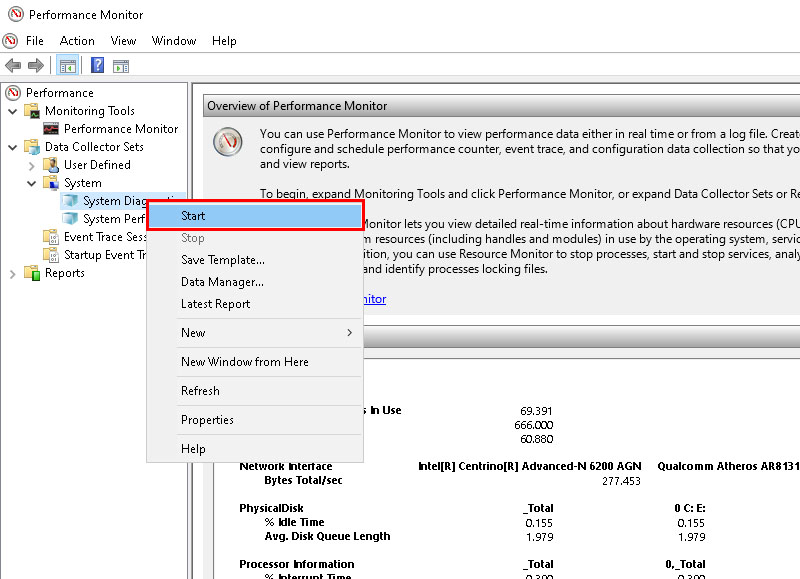Screen dimensions: 800x579
Task: Select System Performance collector set
Action: pos(114,219)
